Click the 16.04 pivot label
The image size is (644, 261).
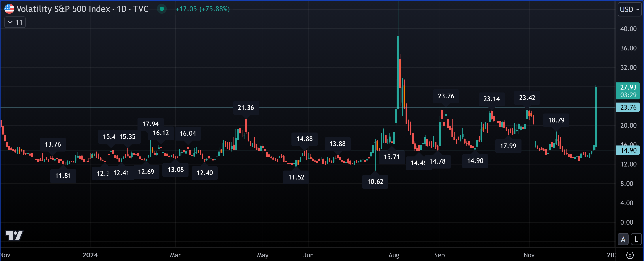click(188, 133)
